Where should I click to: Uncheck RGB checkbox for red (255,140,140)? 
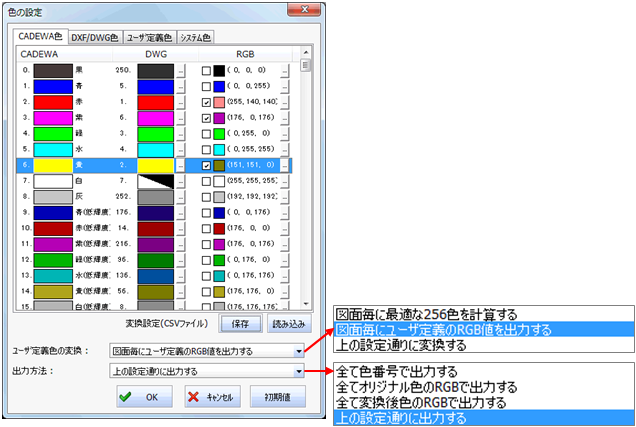point(206,103)
